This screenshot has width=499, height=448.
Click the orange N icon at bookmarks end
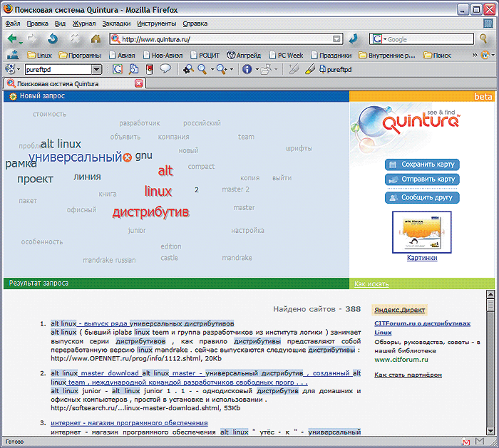[485, 55]
